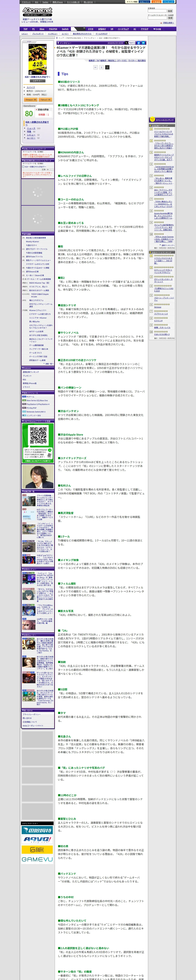The height and width of the screenshot is (980, 196).
Task: Click the Yahoo!で買う button
Action: coord(45,100)
